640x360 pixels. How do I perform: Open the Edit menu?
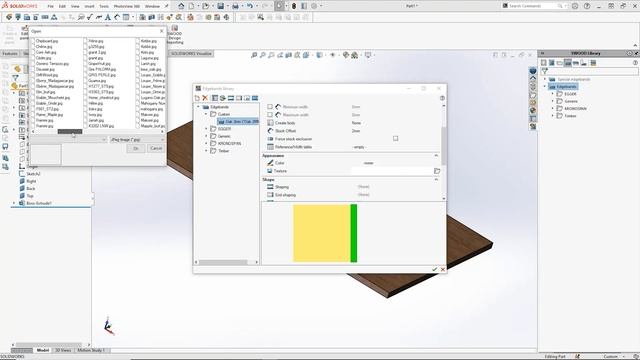[62, 6]
